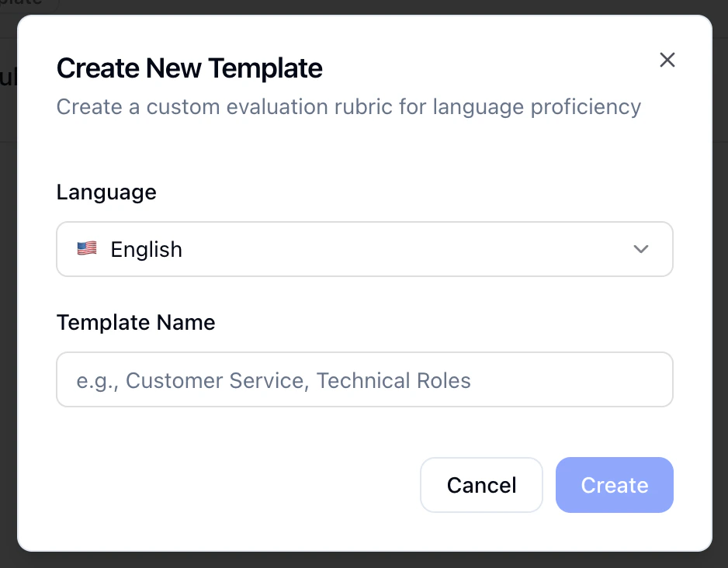Close the Create New Template dialog
This screenshot has height=568, width=728.
click(x=667, y=60)
